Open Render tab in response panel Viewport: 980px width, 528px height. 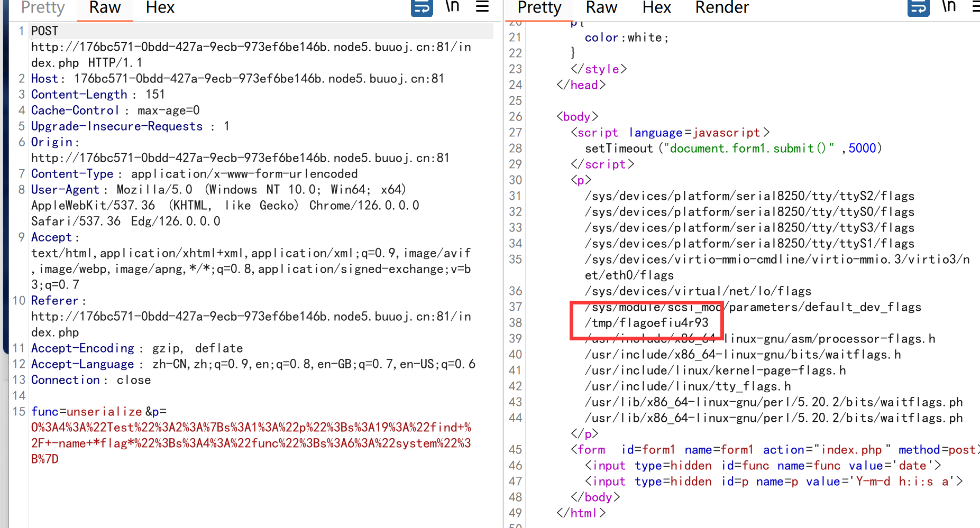(722, 8)
